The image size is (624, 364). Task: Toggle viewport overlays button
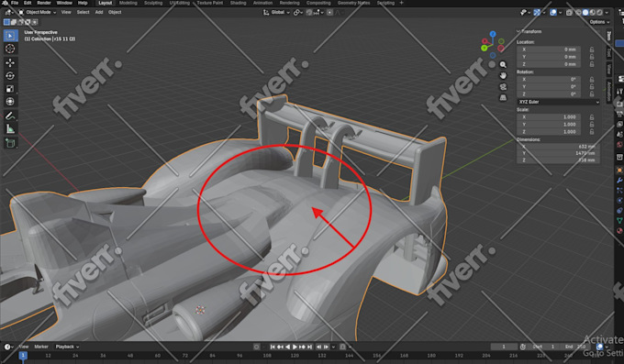click(553, 12)
